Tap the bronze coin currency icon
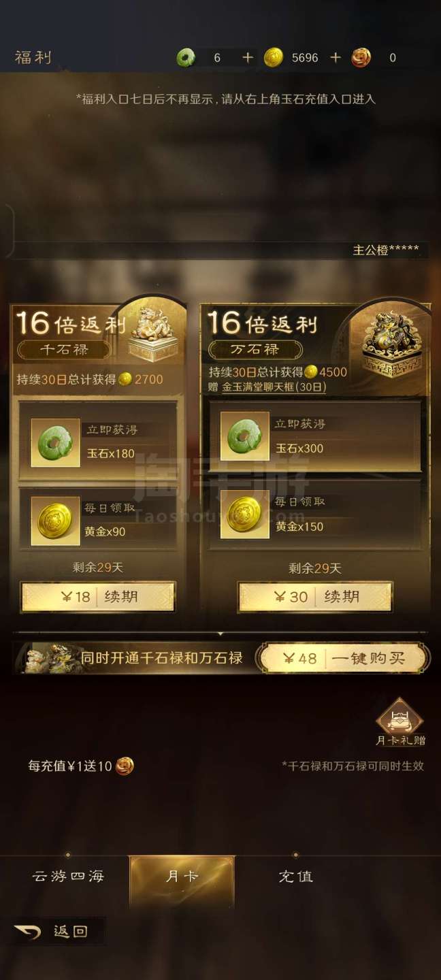441x980 pixels. [x=361, y=58]
